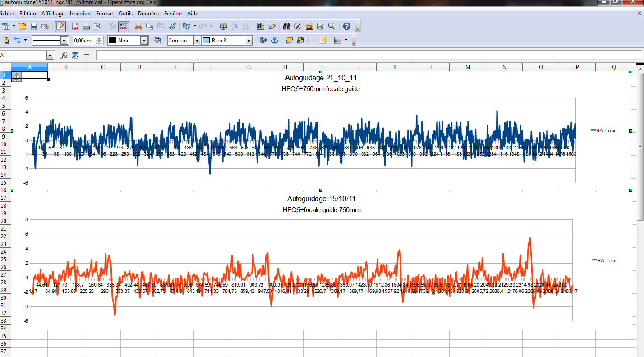
Task: Expand the Noir line color dropdown
Action: [144, 41]
